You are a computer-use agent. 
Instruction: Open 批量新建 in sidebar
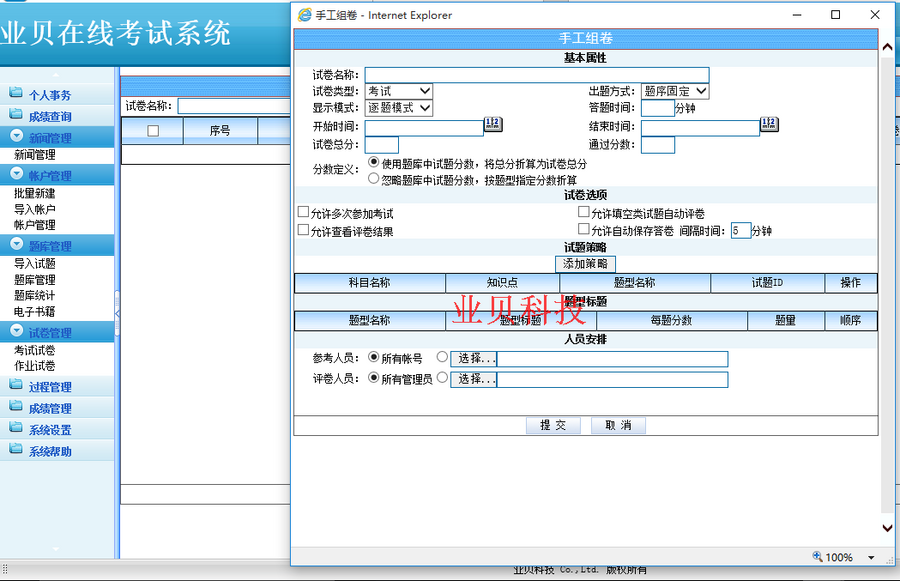pyautogui.click(x=35, y=193)
